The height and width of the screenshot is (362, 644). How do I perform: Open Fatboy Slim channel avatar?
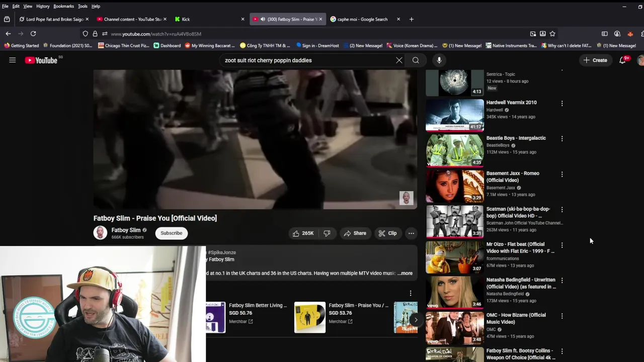coord(100,233)
